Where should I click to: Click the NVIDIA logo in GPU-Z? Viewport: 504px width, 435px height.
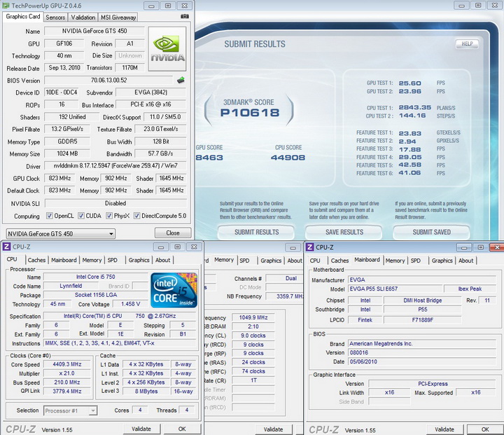point(167,49)
